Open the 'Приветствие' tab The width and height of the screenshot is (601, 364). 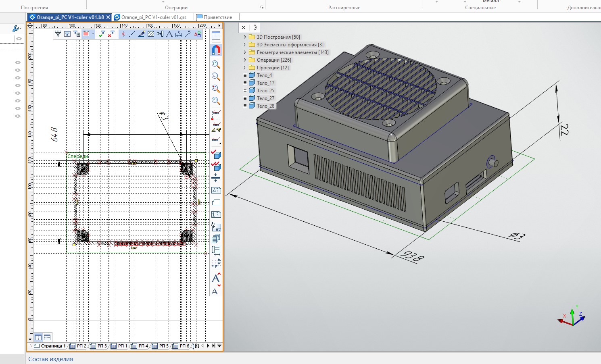pos(217,17)
